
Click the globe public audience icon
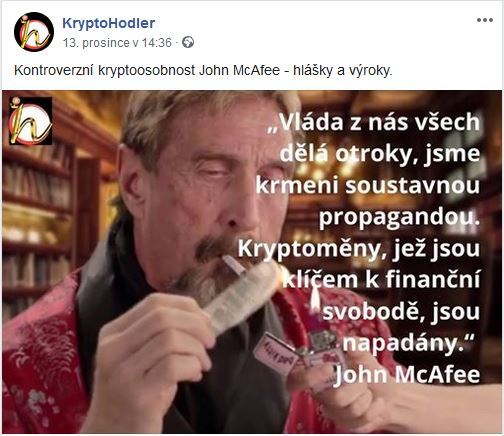coord(188,42)
